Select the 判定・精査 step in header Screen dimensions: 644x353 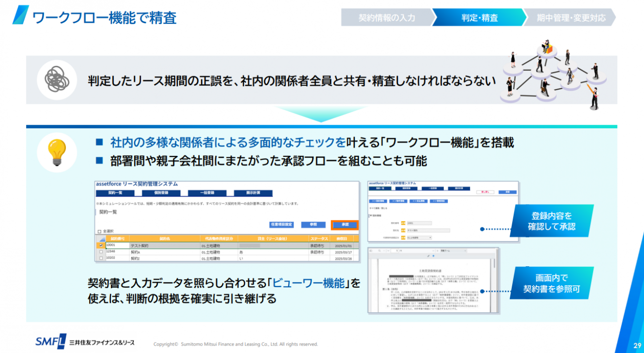479,18
